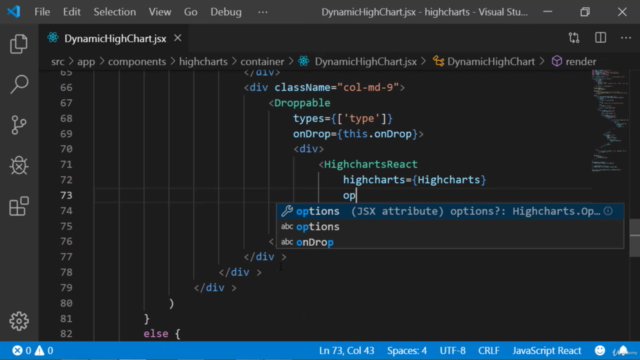Click highcharts attribute on line 72
The height and width of the screenshot is (360, 640).
(374, 180)
